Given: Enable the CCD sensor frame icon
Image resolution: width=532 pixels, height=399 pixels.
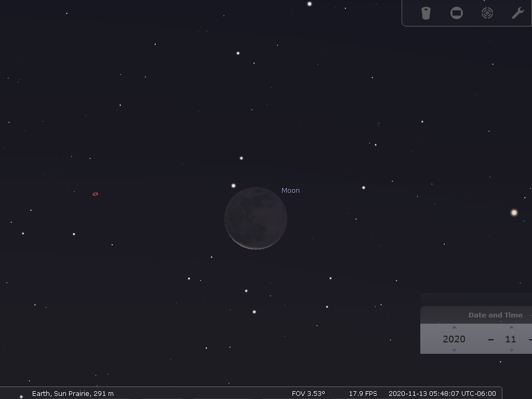Looking at the screenshot, I should pos(456,13).
